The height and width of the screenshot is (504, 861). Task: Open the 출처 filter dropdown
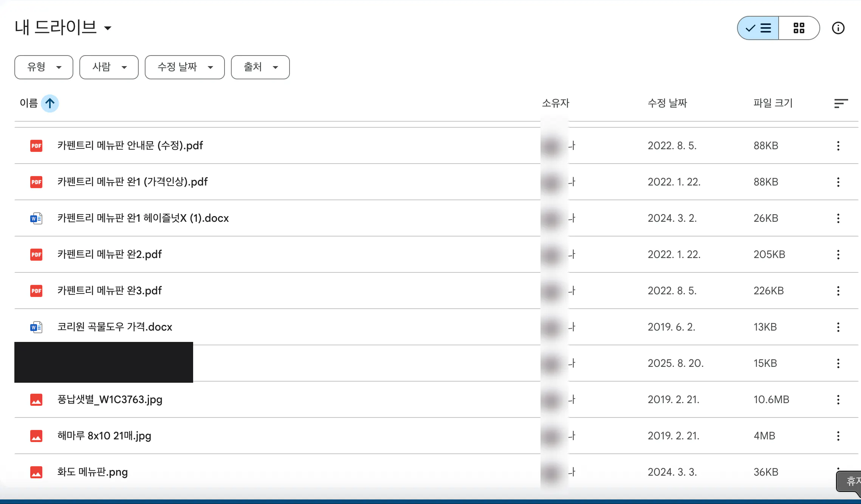(260, 67)
